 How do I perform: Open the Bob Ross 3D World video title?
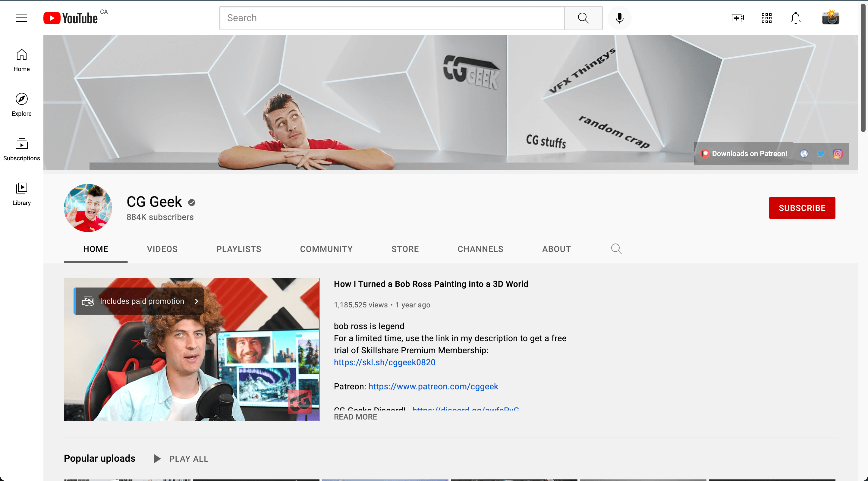(431, 284)
